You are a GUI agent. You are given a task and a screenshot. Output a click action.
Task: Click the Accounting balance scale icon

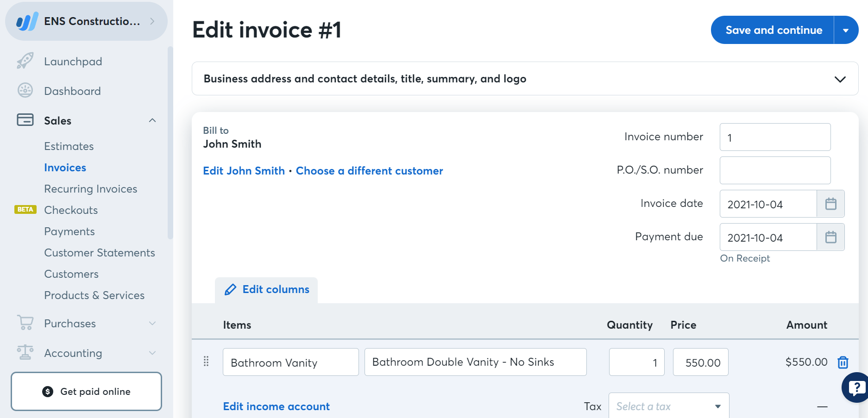[25, 353]
